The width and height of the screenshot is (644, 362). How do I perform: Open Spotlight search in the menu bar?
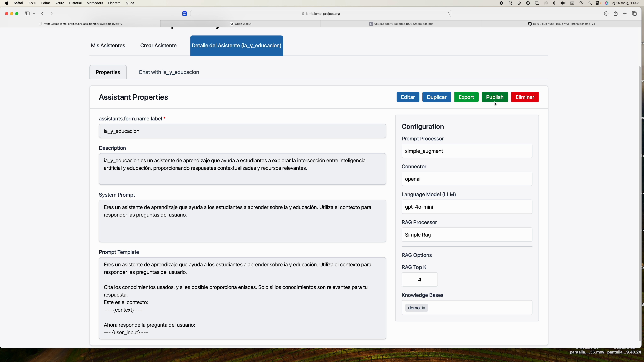590,3
